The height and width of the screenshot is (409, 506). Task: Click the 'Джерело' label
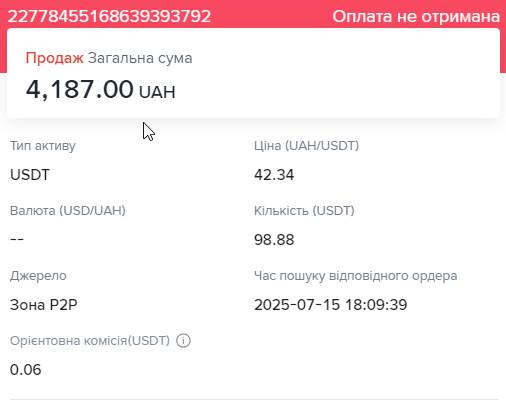38,276
